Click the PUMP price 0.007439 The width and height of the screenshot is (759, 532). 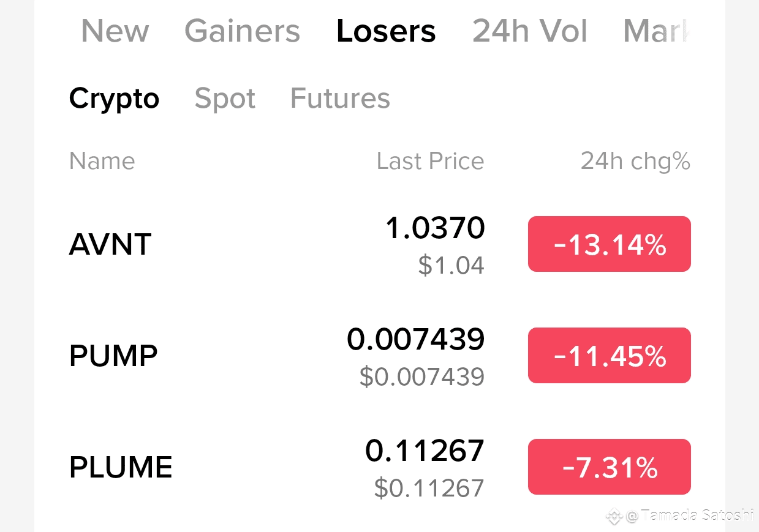click(416, 339)
